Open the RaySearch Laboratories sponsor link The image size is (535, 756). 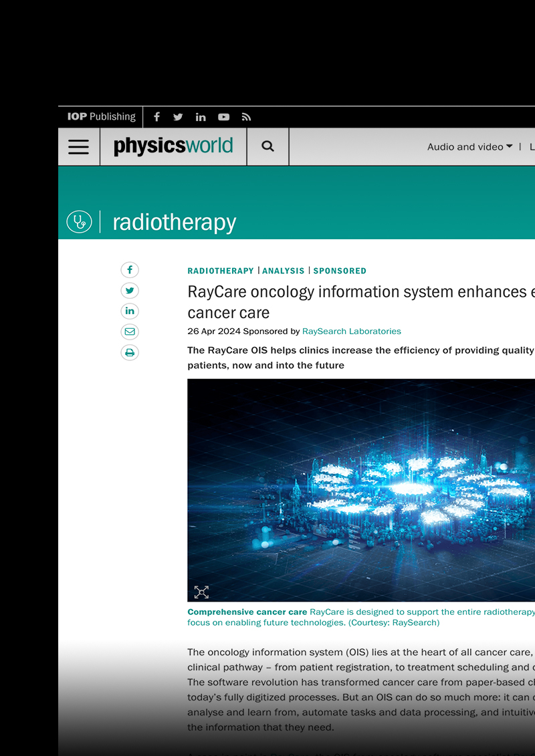(351, 332)
